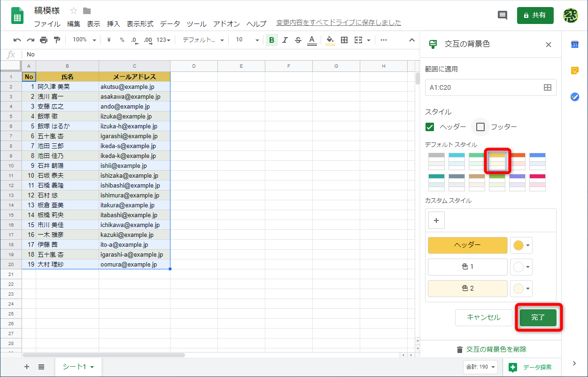Click the formula bar showing No

pos(220,55)
